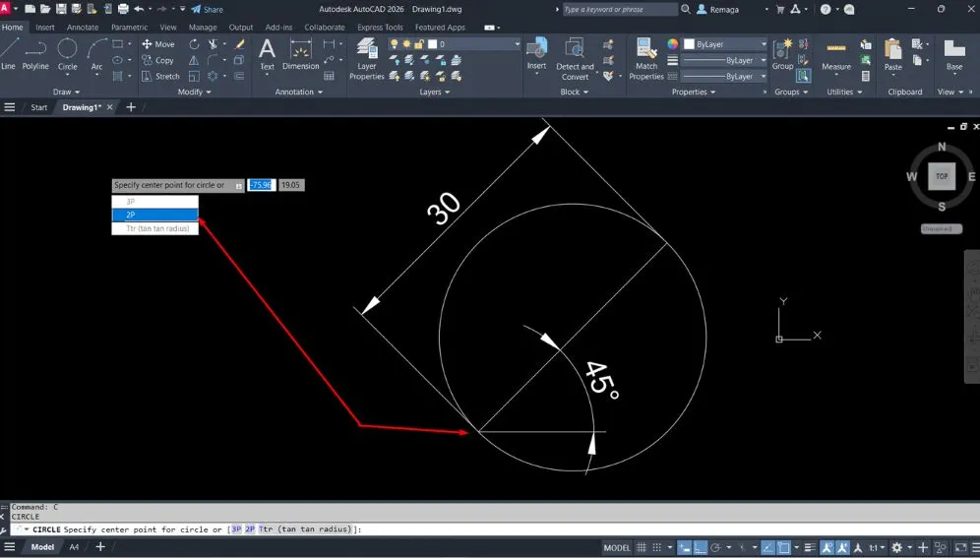
Task: Click the Mirror icon
Action: tap(195, 61)
